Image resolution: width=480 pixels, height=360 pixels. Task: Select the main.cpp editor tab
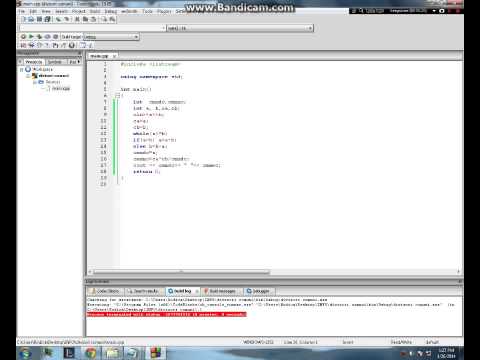[x=99, y=56]
